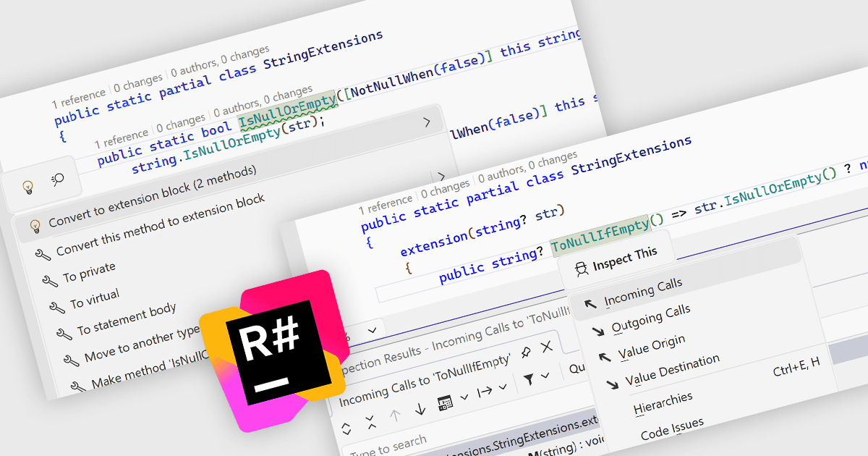The image size is (868, 456).
Task: Click Value Destination menu entry
Action: tap(673, 370)
